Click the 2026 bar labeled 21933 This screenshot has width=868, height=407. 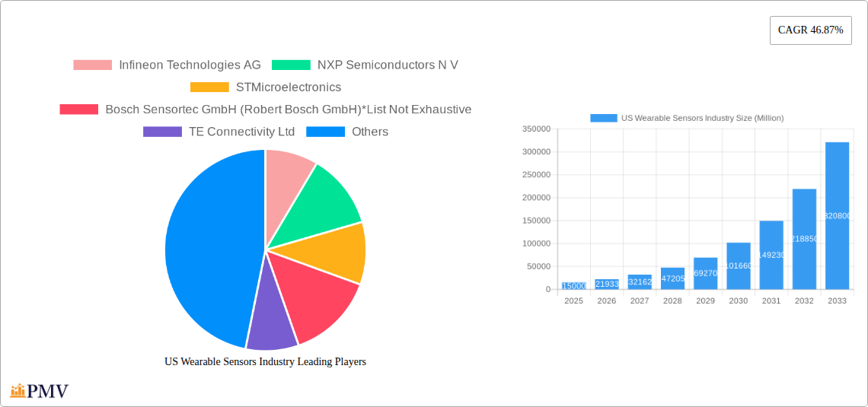607,285
